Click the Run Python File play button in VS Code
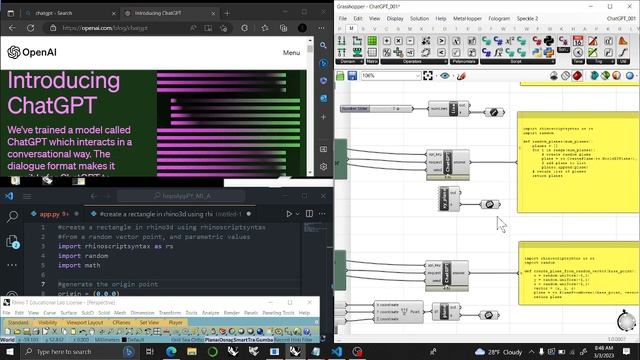 pyautogui.click(x=289, y=213)
